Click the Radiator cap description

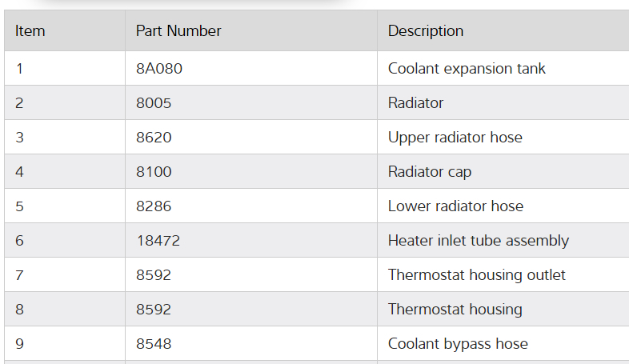(430, 172)
